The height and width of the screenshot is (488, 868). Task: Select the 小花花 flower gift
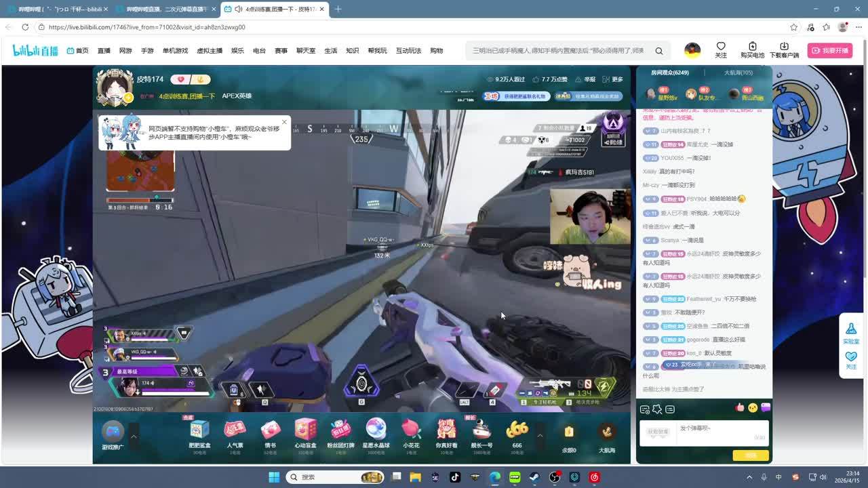(x=411, y=430)
